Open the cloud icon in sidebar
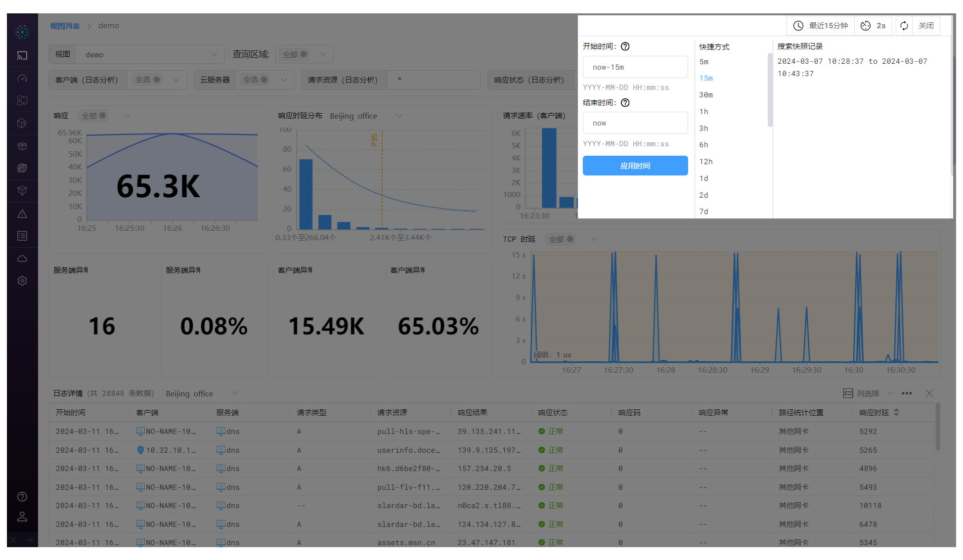Image resolution: width=963 pixels, height=560 pixels. point(22,258)
